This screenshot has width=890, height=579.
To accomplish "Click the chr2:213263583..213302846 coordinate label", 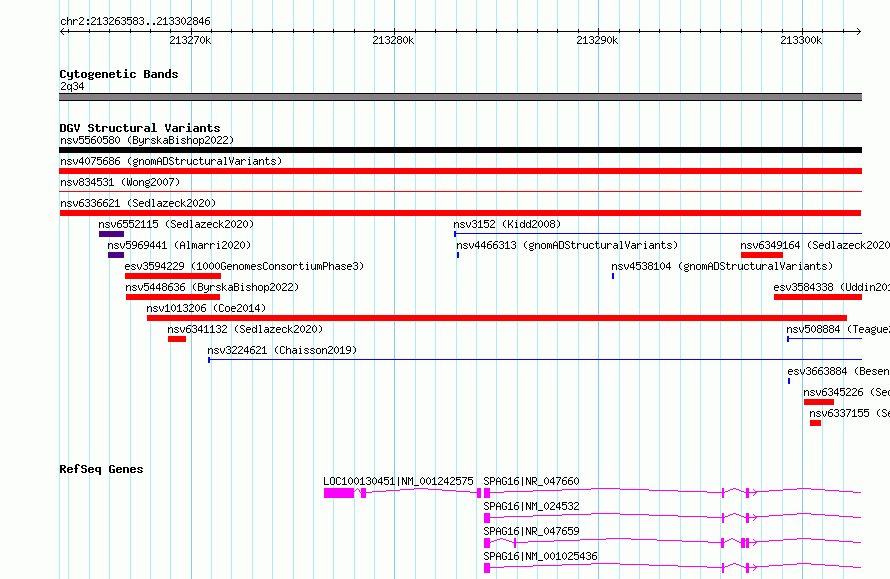I will (135, 21).
